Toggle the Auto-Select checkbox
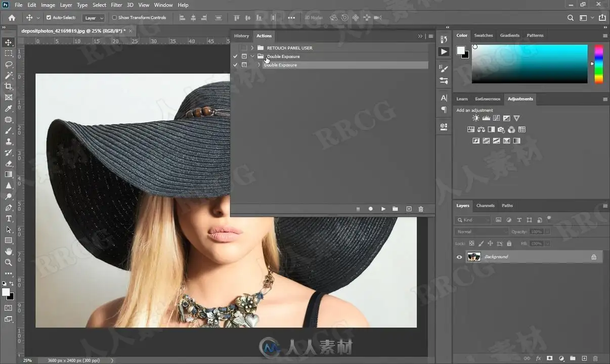 click(x=49, y=18)
